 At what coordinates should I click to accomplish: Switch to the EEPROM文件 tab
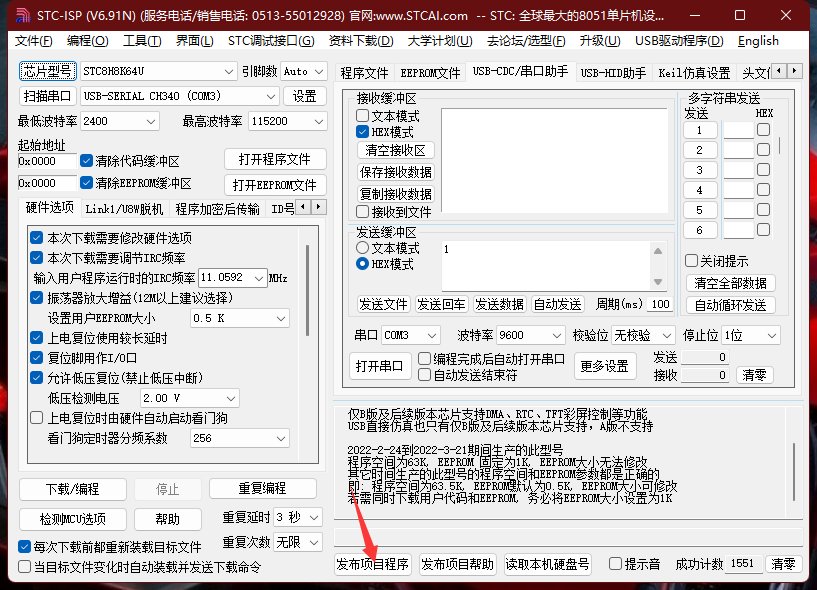click(x=430, y=73)
